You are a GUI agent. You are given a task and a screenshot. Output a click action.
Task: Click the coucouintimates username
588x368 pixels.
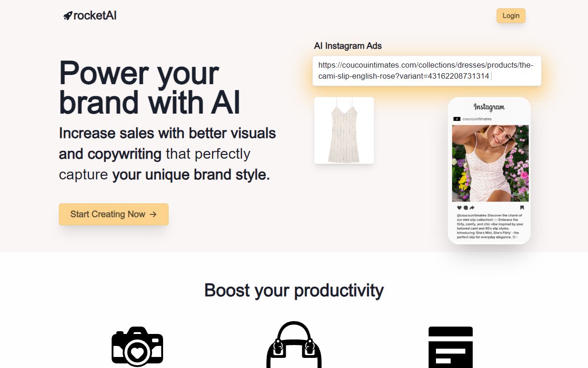[x=477, y=119]
